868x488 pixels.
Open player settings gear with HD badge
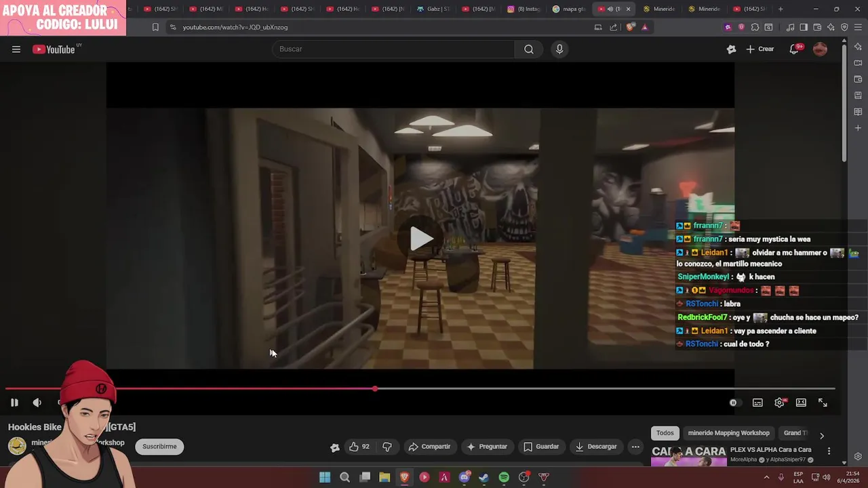(x=780, y=403)
